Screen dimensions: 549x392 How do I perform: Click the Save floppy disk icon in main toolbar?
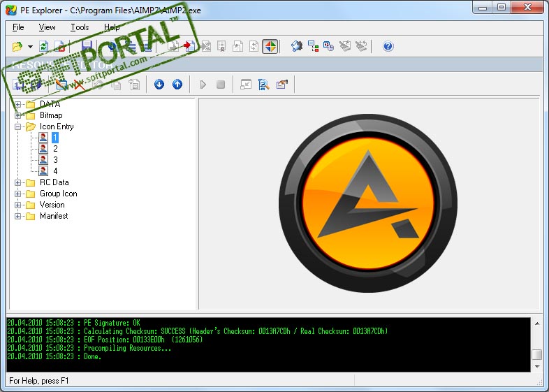[x=87, y=46]
